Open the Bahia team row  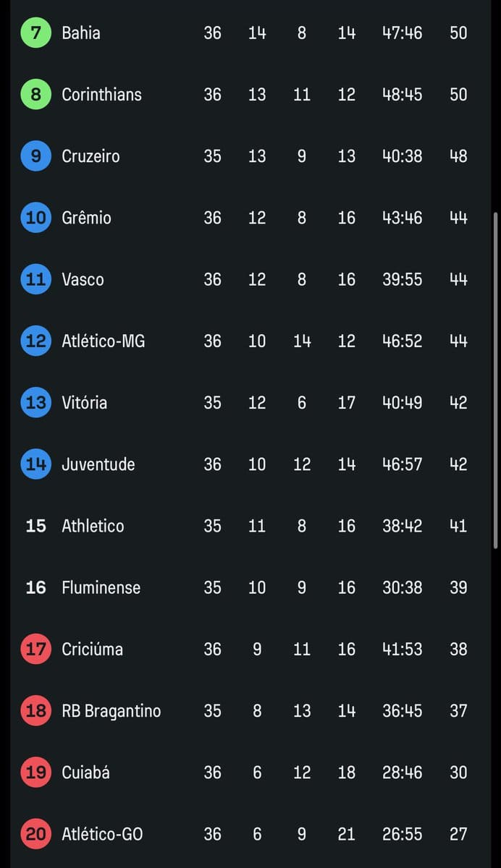(x=81, y=33)
